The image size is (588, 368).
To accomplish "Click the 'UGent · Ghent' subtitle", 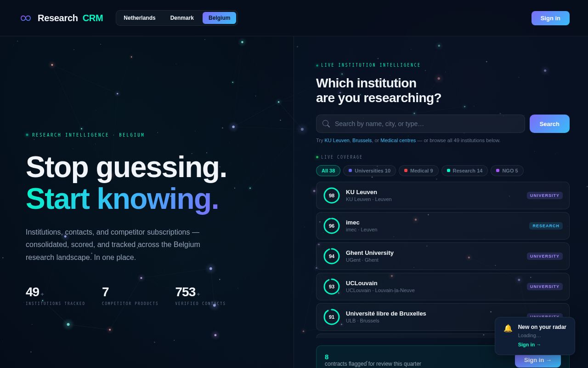I will (362, 260).
